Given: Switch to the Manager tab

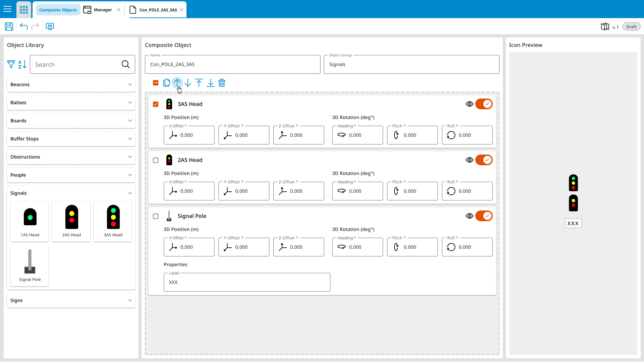Looking at the screenshot, I should tap(102, 10).
